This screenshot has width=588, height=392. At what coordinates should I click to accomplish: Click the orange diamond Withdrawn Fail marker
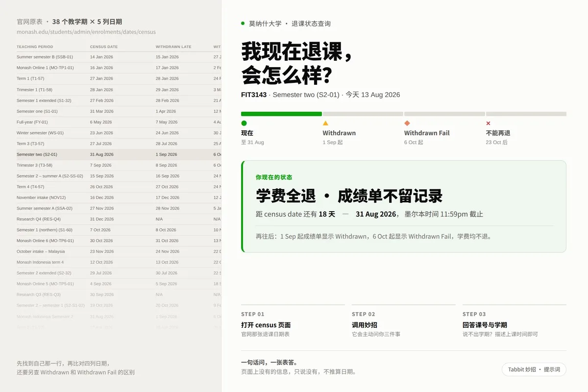[407, 123]
